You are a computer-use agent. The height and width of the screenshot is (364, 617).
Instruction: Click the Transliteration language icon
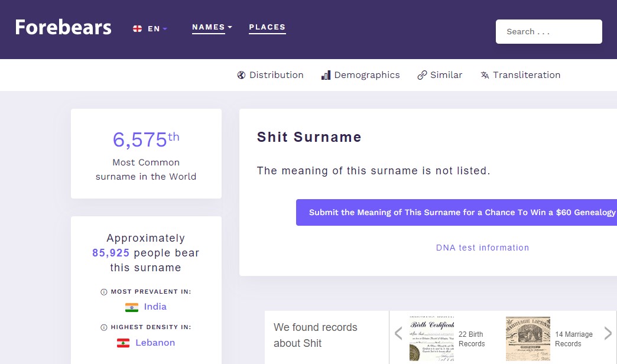(485, 75)
